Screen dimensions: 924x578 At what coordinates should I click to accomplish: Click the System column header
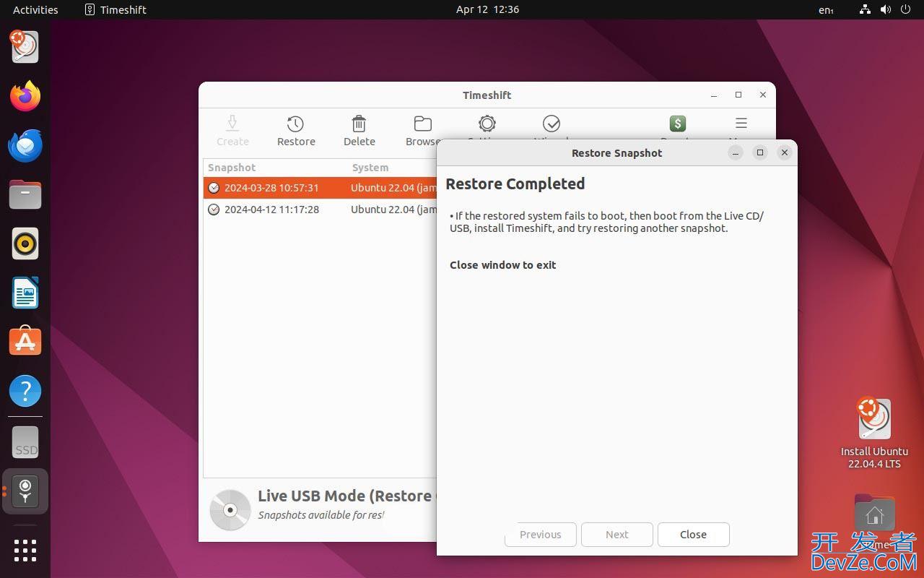point(370,168)
